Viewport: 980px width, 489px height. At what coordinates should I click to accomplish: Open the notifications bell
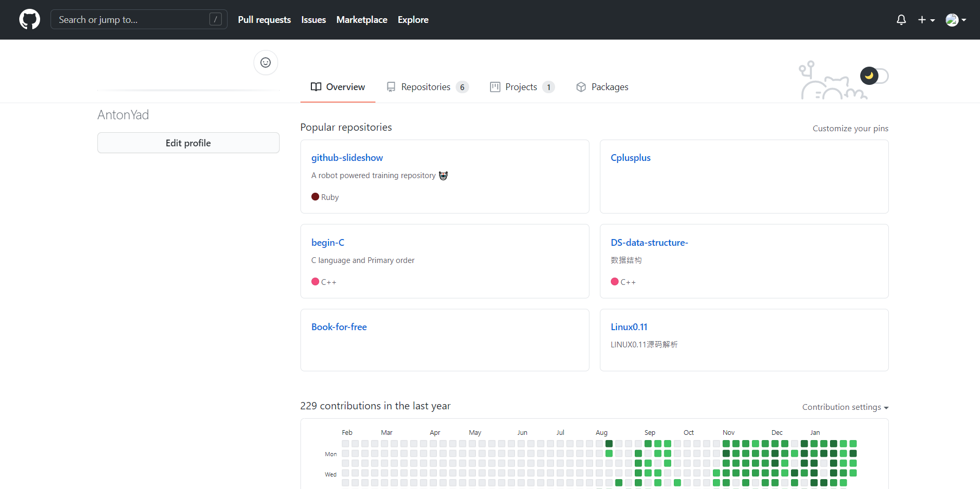[x=901, y=20]
